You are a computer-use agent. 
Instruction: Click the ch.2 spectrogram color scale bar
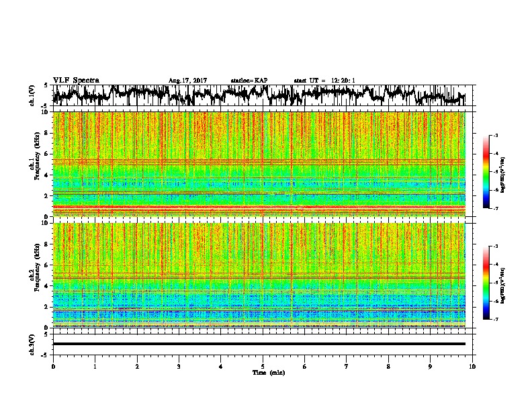tap(486, 283)
